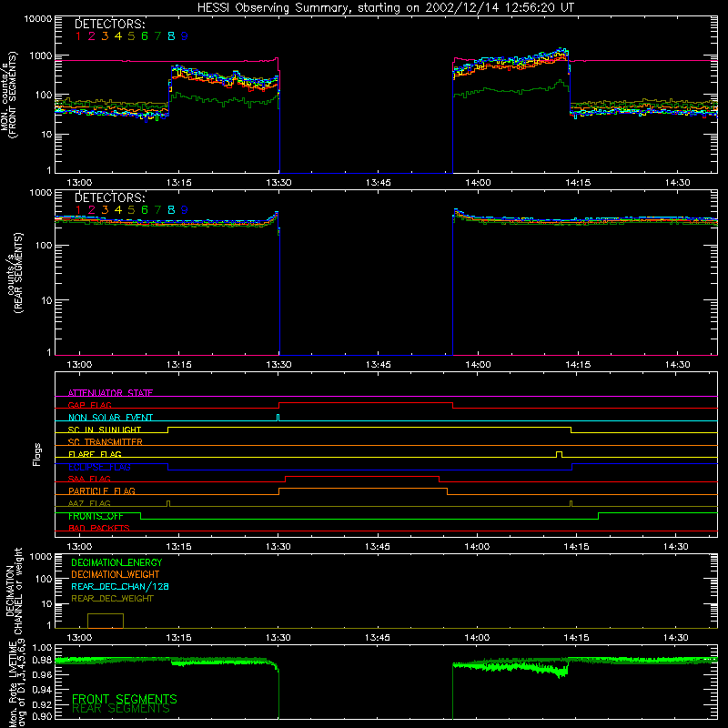Click the vertical Flags axis title
Viewport: 728px width, 728px height.
(36, 454)
